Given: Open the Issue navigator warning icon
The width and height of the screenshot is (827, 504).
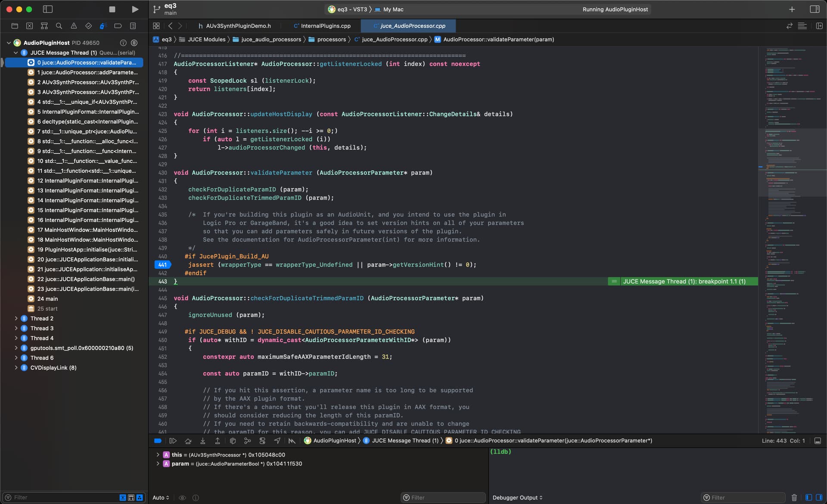Looking at the screenshot, I should coord(74,26).
